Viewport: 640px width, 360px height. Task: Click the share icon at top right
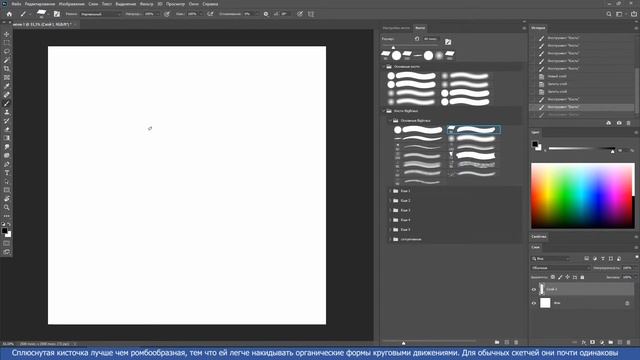[634, 14]
